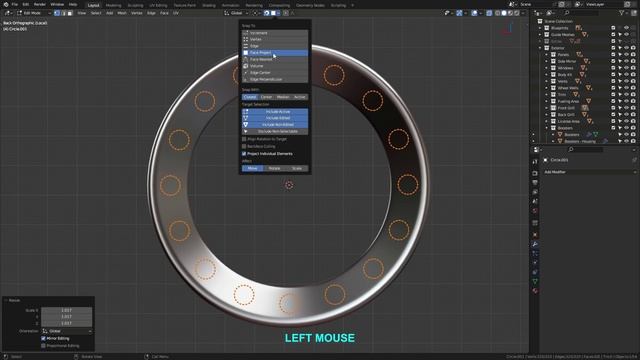Set Snap With to Center
640x360 pixels.
click(266, 97)
